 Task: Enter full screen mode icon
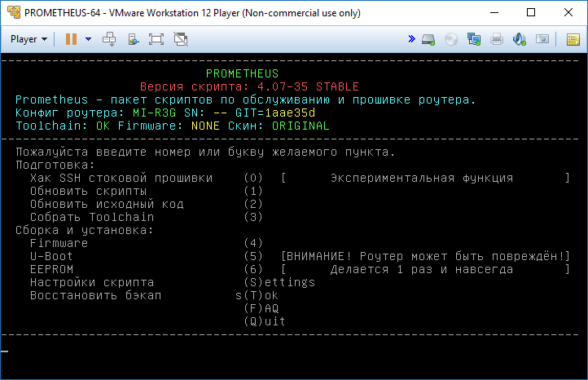coord(156,39)
